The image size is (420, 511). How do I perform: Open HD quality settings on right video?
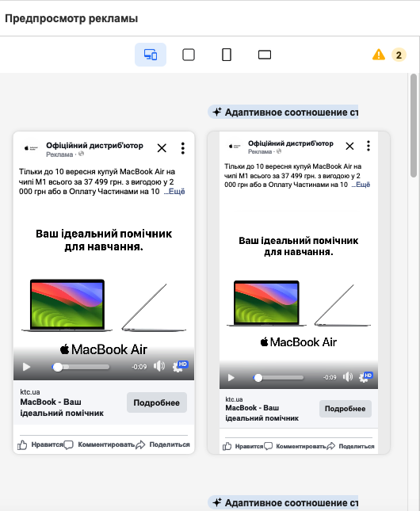pos(365,377)
